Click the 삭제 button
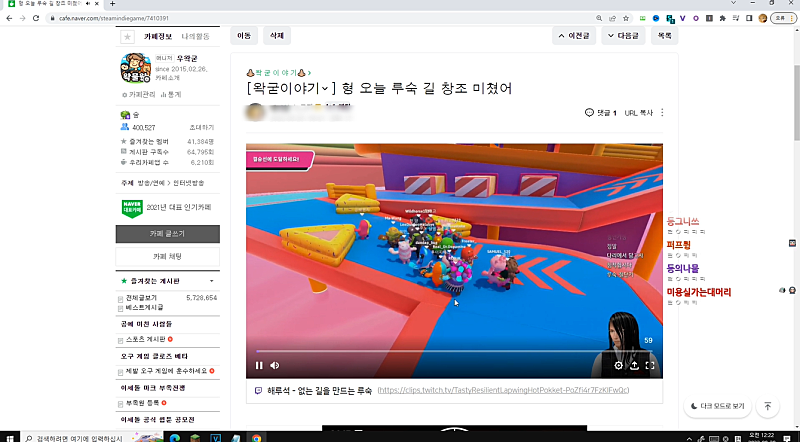The width and height of the screenshot is (800, 442). click(x=277, y=36)
